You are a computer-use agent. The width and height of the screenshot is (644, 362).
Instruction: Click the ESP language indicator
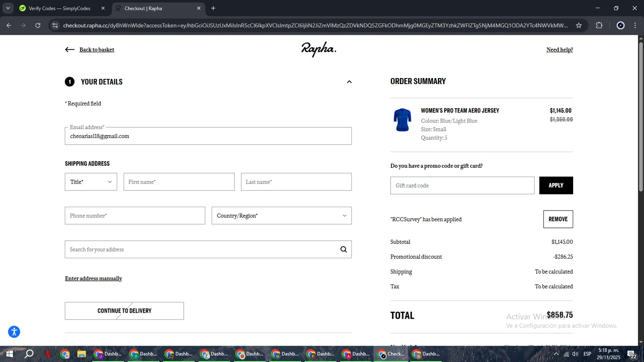[587, 354]
